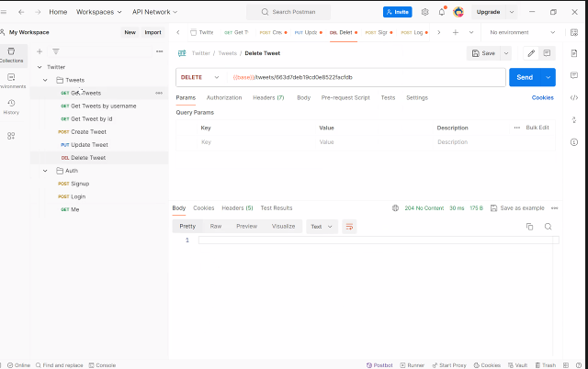588x369 pixels.
Task: Open the API Network dropdown menu
Action: (x=154, y=12)
